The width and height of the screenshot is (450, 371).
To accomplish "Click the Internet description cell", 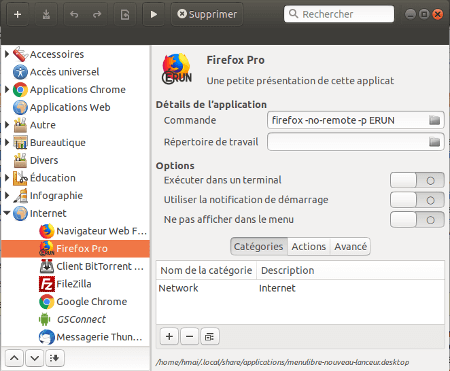I will [x=277, y=288].
